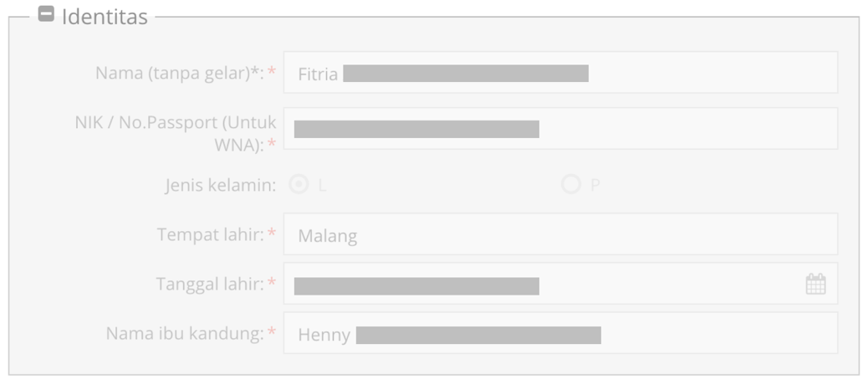Image resolution: width=868 pixels, height=385 pixels.
Task: Click the Identitas section heading text
Action: (x=105, y=17)
